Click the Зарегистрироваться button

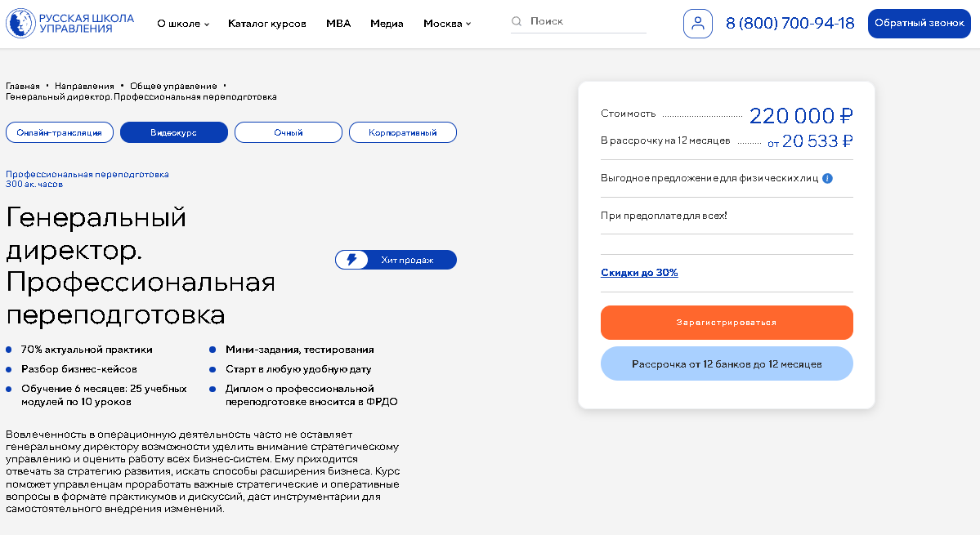click(x=727, y=323)
